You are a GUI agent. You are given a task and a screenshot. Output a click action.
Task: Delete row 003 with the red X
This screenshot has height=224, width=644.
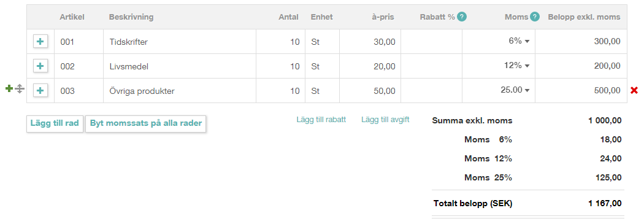coord(634,91)
